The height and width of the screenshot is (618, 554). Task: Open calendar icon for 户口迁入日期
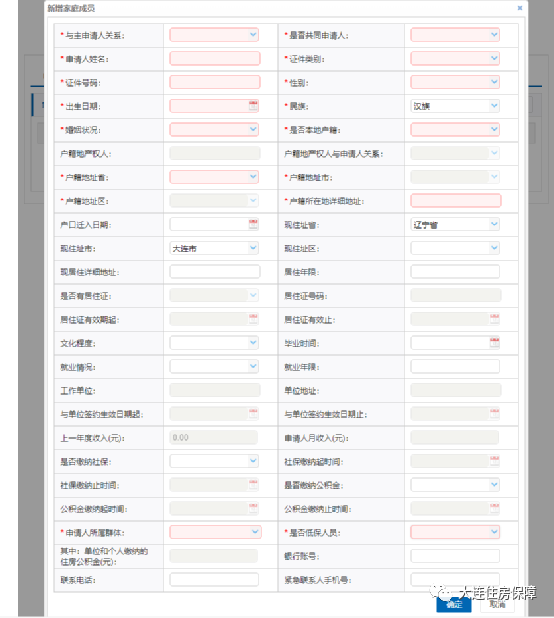click(253, 224)
